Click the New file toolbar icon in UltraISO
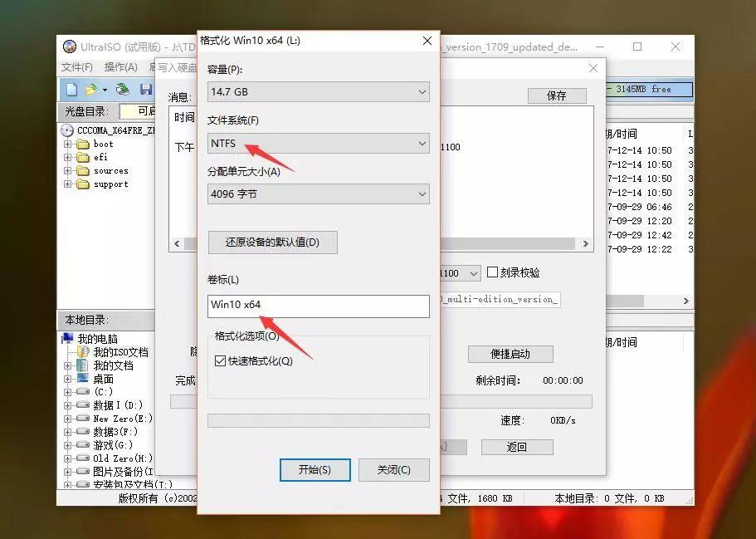 72,89
